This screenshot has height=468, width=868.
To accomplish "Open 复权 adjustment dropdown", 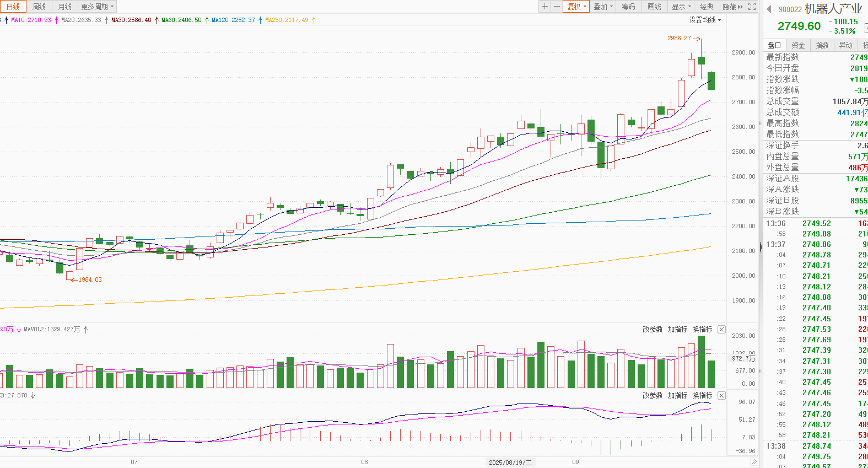I will click(x=577, y=7).
